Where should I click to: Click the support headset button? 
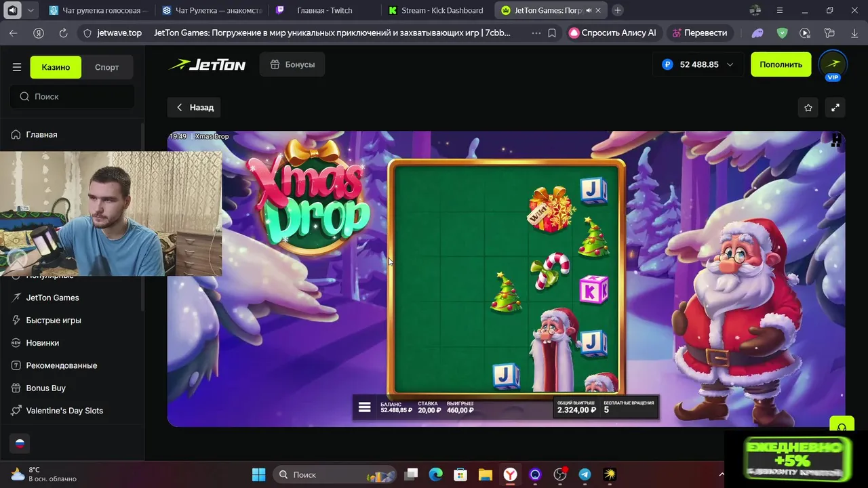842,426
